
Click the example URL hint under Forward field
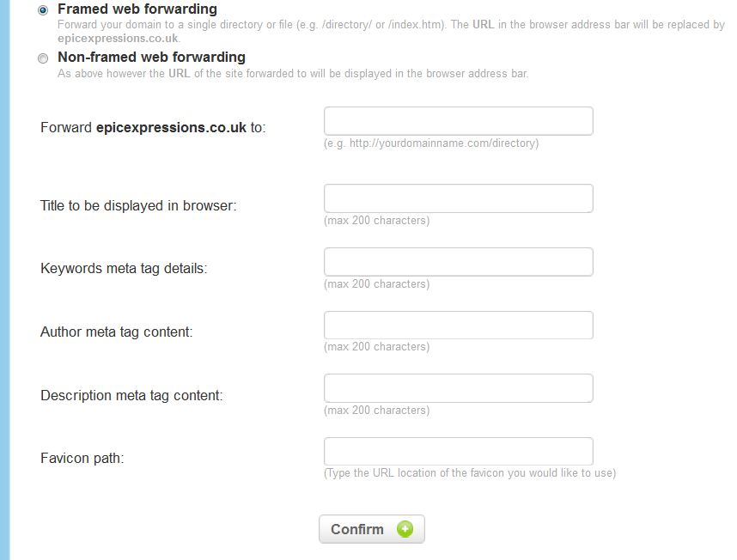pyautogui.click(x=431, y=143)
